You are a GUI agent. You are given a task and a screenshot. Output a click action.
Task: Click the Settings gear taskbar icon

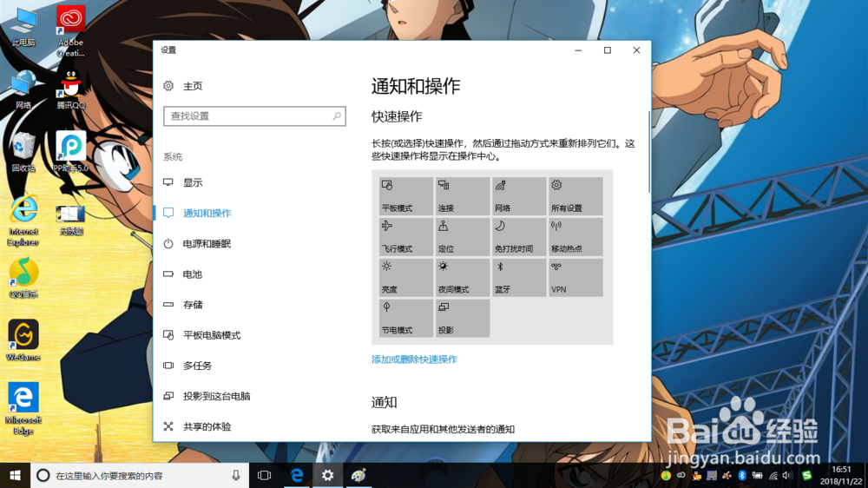[x=328, y=475]
